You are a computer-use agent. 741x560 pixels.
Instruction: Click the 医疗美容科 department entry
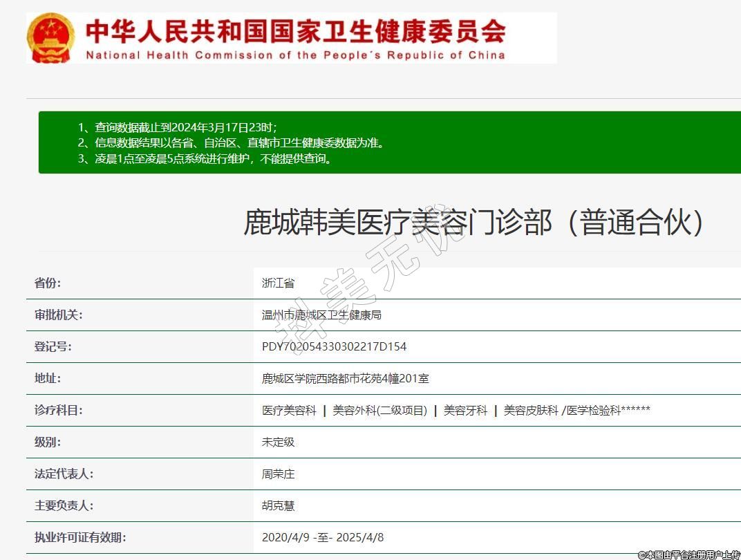pos(289,410)
